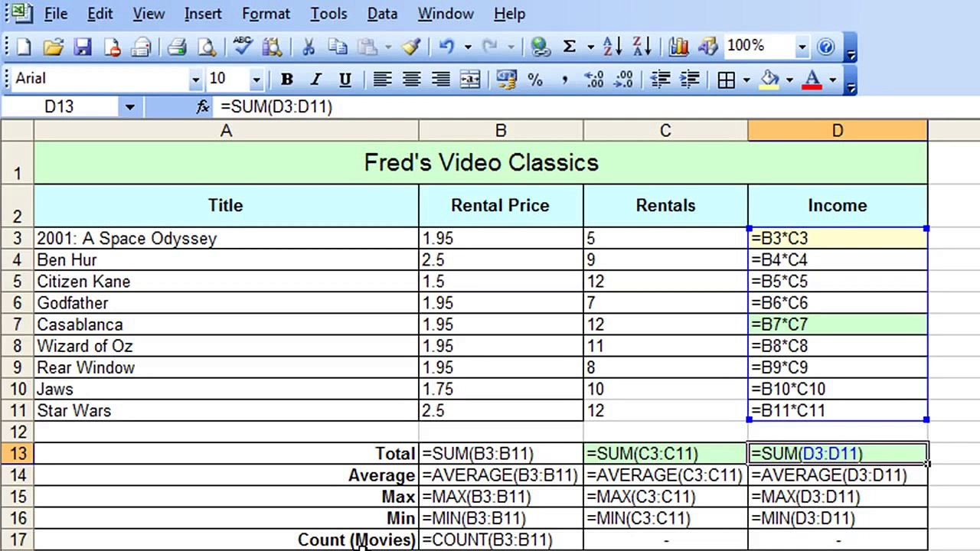980x551 pixels.
Task: Expand the AutoSum functions dropdown arrow
Action: 590,47
